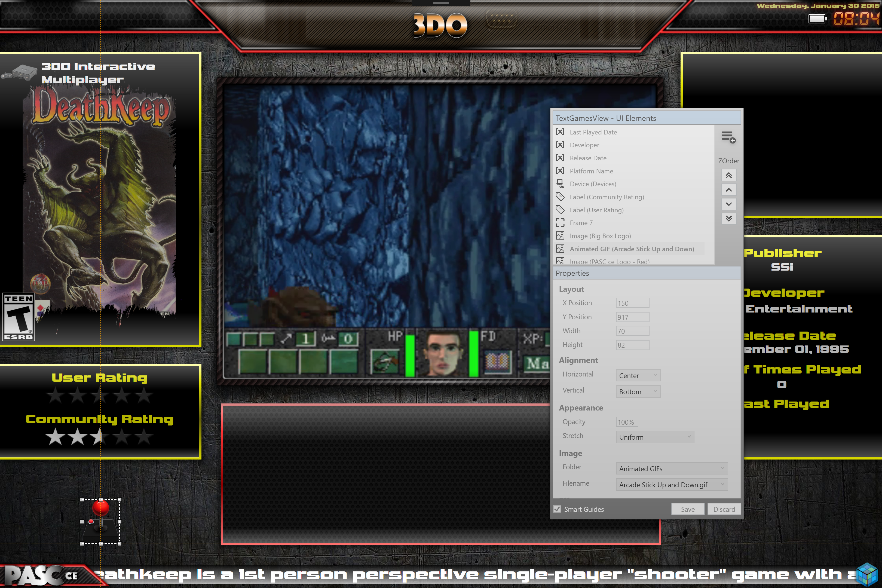Open the Filename dropdown
Screen dimensions: 882x588
(x=672, y=485)
